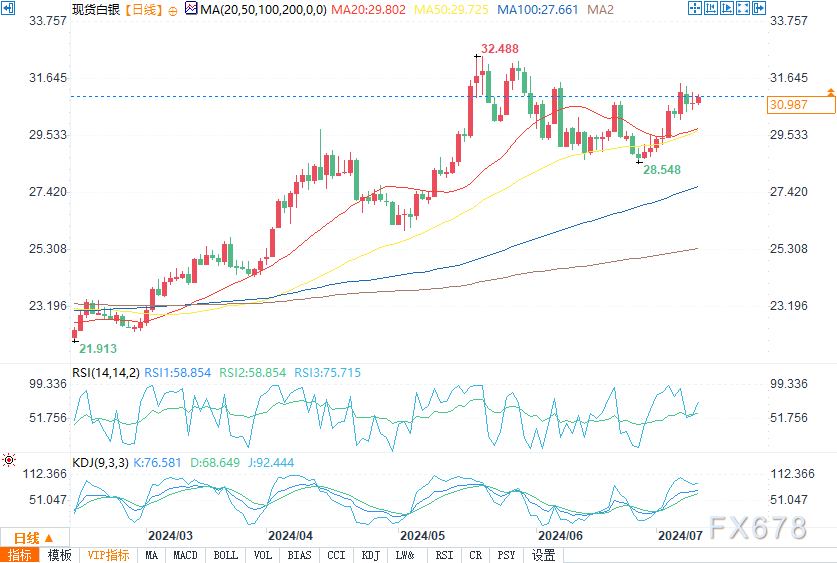Collapse the left panel using the arrow icon
The height and width of the screenshot is (563, 837).
(x=8, y=8)
